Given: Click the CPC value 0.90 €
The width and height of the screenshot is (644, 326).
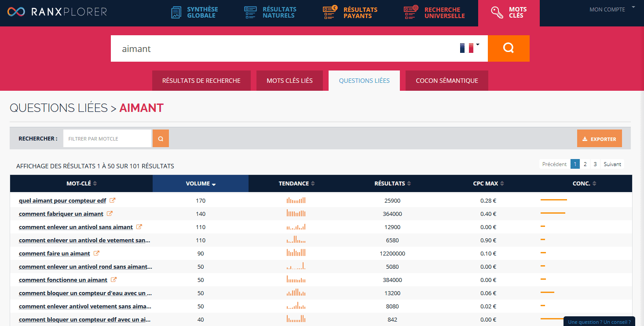Looking at the screenshot, I should pos(488,240).
